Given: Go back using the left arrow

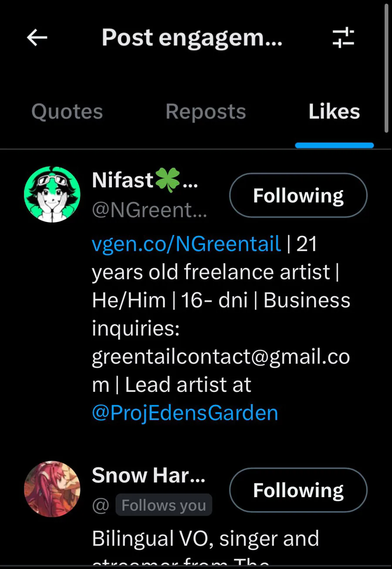Looking at the screenshot, I should [x=37, y=38].
